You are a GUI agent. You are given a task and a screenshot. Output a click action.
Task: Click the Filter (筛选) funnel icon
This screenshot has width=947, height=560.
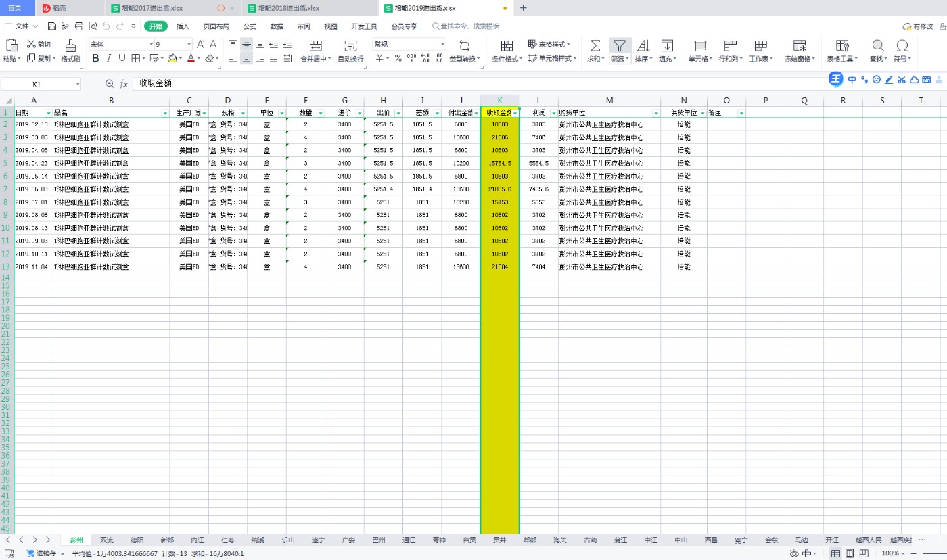point(620,46)
